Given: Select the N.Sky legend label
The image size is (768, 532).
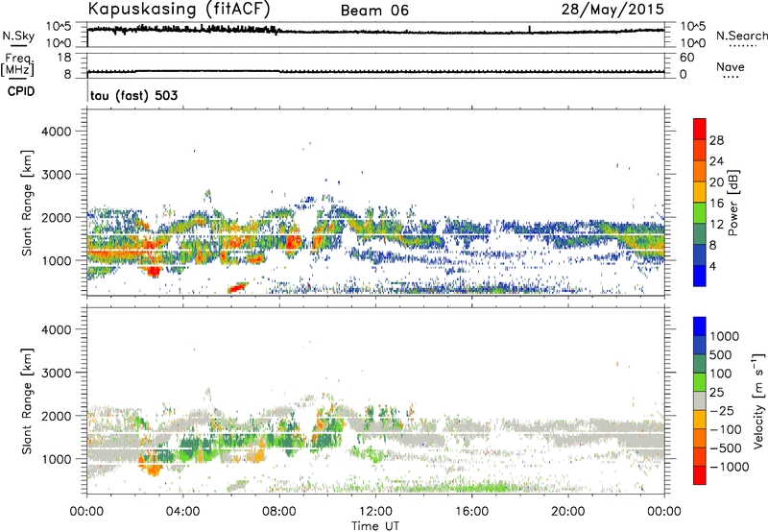Looking at the screenshot, I should pyautogui.click(x=18, y=36).
